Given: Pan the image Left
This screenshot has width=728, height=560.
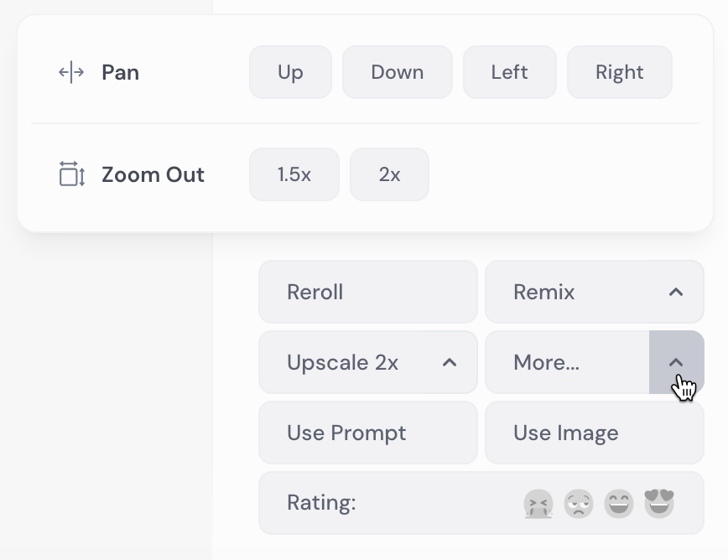Looking at the screenshot, I should 509,72.
